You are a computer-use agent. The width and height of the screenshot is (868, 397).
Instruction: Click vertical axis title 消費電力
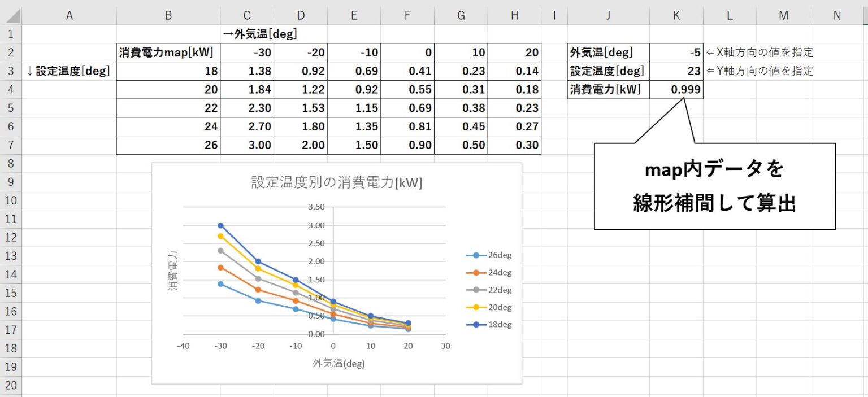click(173, 272)
